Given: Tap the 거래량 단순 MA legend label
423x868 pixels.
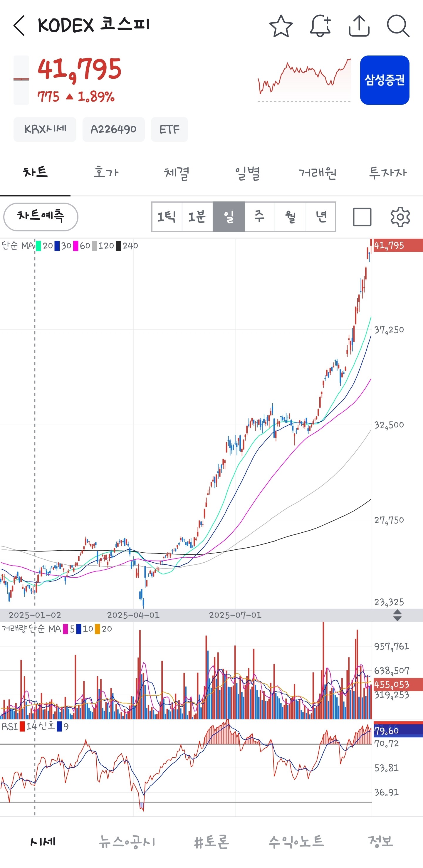Looking at the screenshot, I should click(31, 629).
